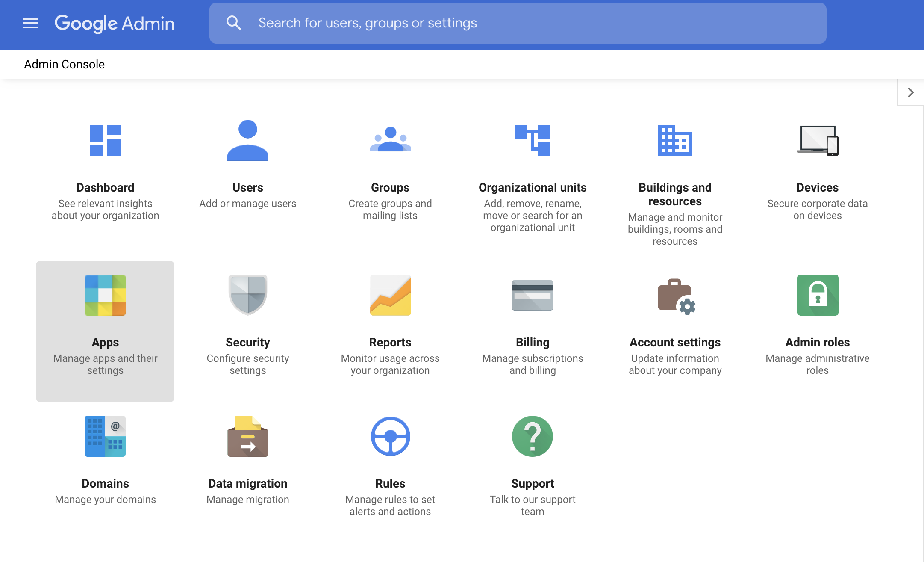Viewport: 924px width, 562px height.
Task: Click 'Manage migration' description
Action: point(248,500)
